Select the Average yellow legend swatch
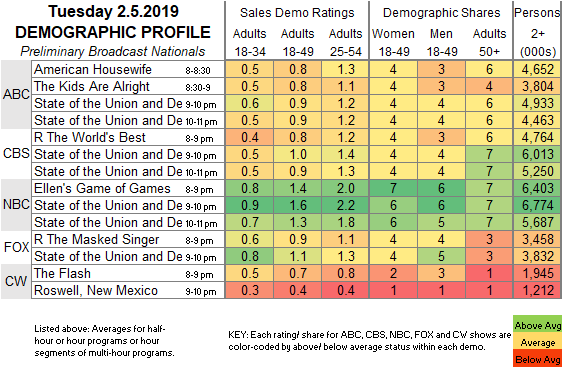Viewport: 562px width, 367px height. pyautogui.click(x=537, y=343)
